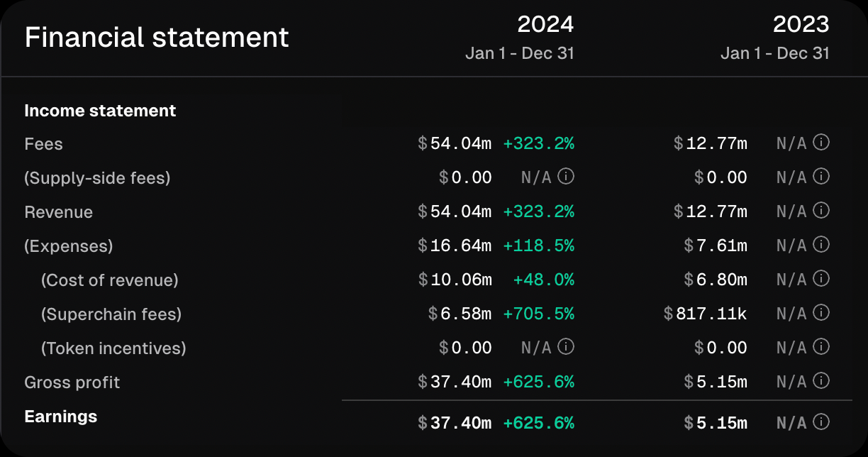Screen dimensions: 868x457
Task: Click info icon for 2023 Cost of revenue
Action: [x=821, y=279]
